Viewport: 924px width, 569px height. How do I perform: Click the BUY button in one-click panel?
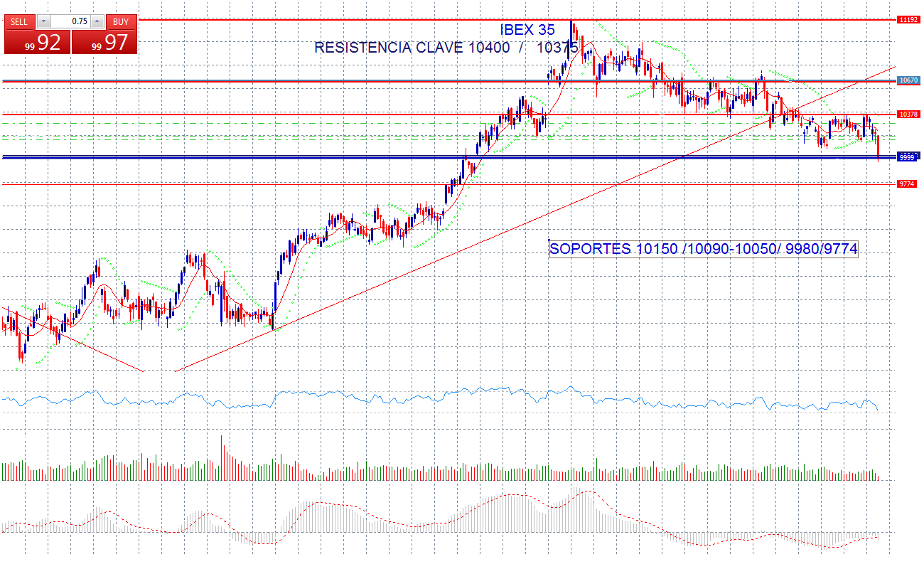coord(121,21)
